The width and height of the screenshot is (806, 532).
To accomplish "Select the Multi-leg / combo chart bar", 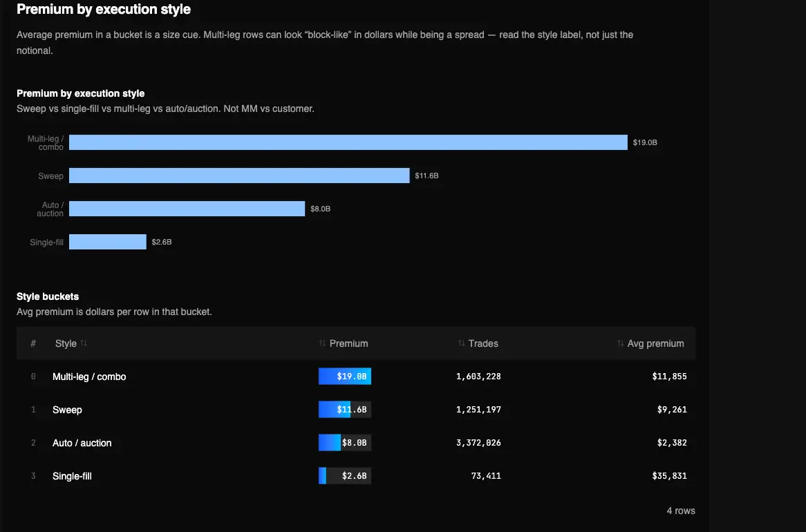I will [348, 142].
